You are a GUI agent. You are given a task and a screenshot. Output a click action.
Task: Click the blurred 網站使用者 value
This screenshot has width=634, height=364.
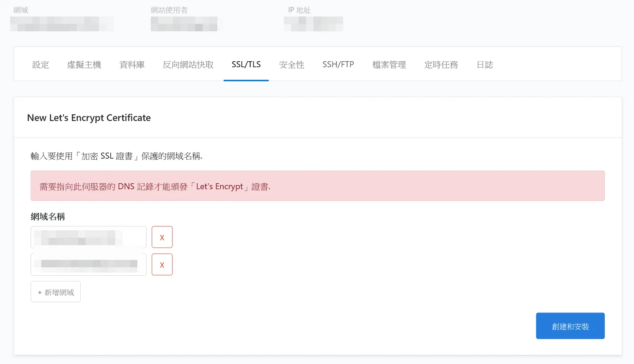(184, 24)
